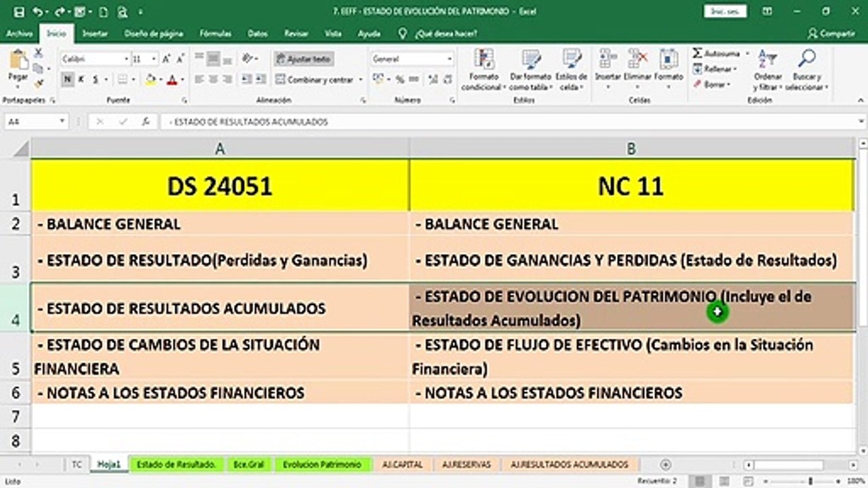
Task: Open the Calibri font name dropdown
Action: pos(127,59)
